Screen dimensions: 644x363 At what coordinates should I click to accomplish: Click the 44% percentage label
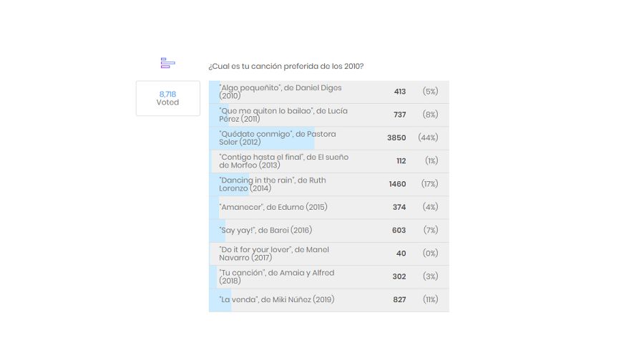428,138
